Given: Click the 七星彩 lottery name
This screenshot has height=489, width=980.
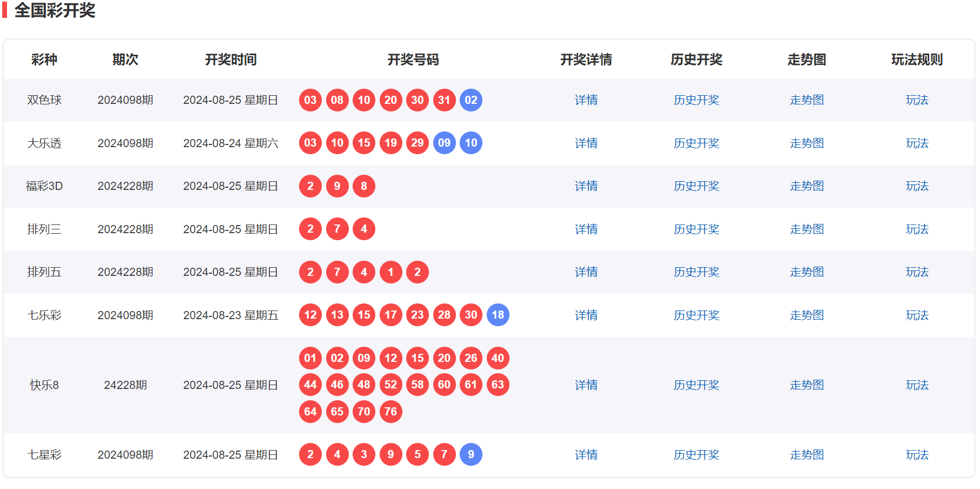Looking at the screenshot, I should tap(44, 455).
